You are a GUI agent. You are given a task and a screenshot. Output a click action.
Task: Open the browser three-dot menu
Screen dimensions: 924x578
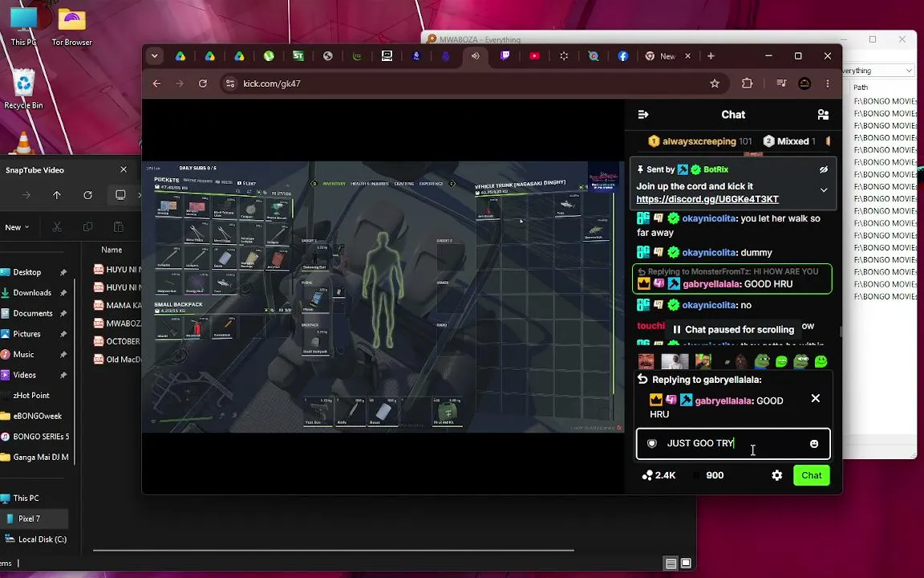[x=828, y=83]
